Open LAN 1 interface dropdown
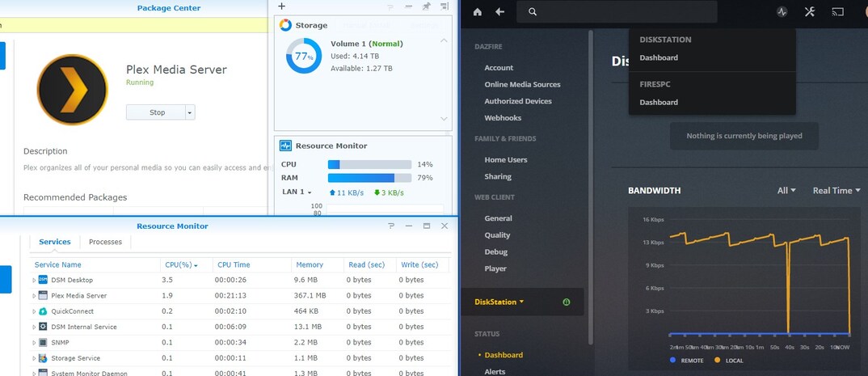The height and width of the screenshot is (376, 868). click(297, 192)
